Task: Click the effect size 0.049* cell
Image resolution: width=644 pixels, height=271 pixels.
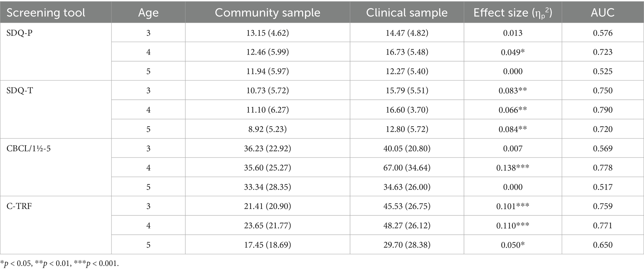Action: point(513,52)
